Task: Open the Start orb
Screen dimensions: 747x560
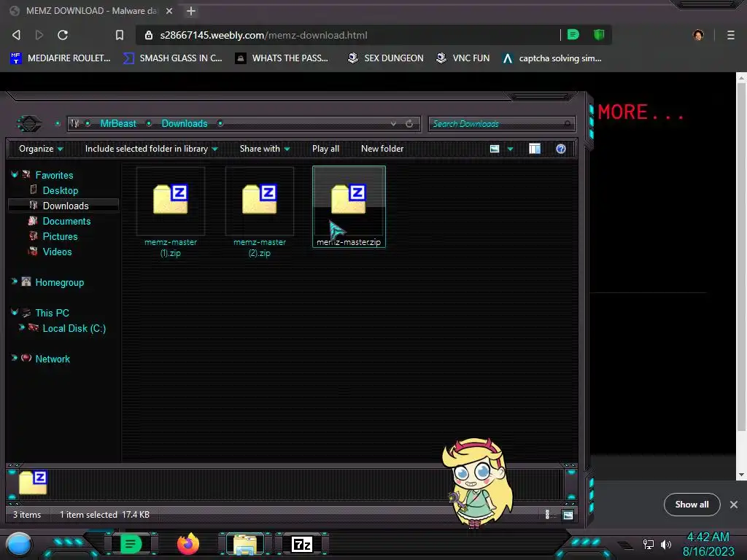Action: coord(19,544)
